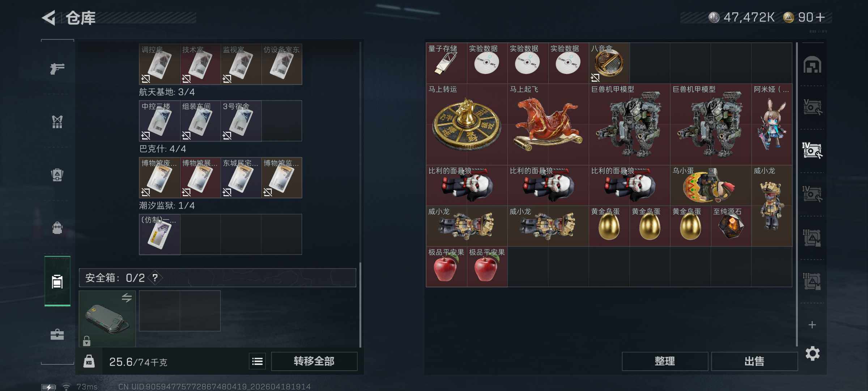Select the 马上起飞 red horse item
The width and height of the screenshot is (868, 391).
tap(548, 124)
